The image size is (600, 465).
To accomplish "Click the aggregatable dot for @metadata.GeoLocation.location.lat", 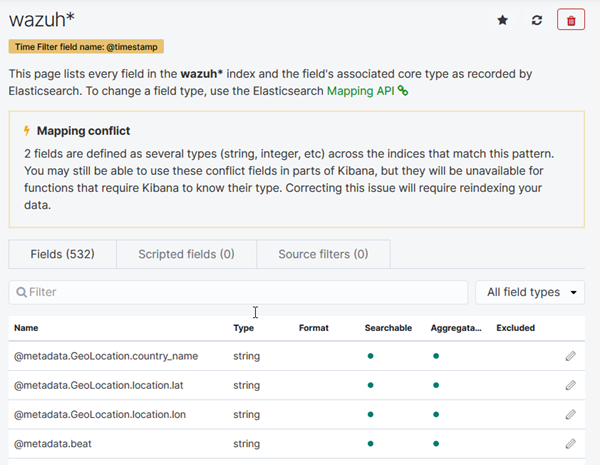I will click(x=436, y=385).
